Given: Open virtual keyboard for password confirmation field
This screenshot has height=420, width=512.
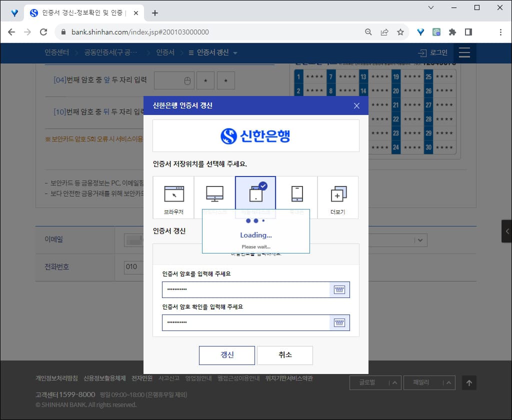Looking at the screenshot, I should click(339, 322).
